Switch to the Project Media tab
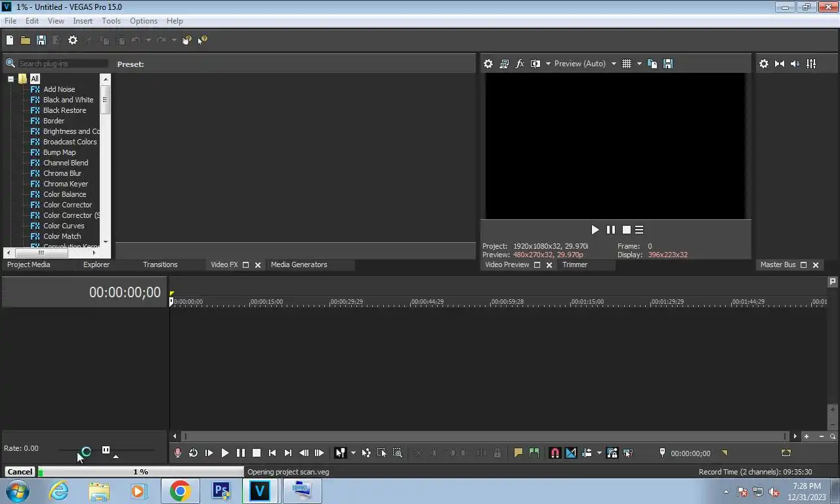This screenshot has height=504, width=840. point(29,264)
